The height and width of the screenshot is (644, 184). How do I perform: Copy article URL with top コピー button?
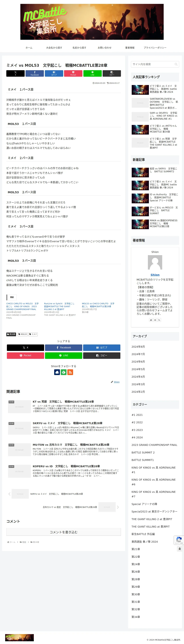(112, 73)
